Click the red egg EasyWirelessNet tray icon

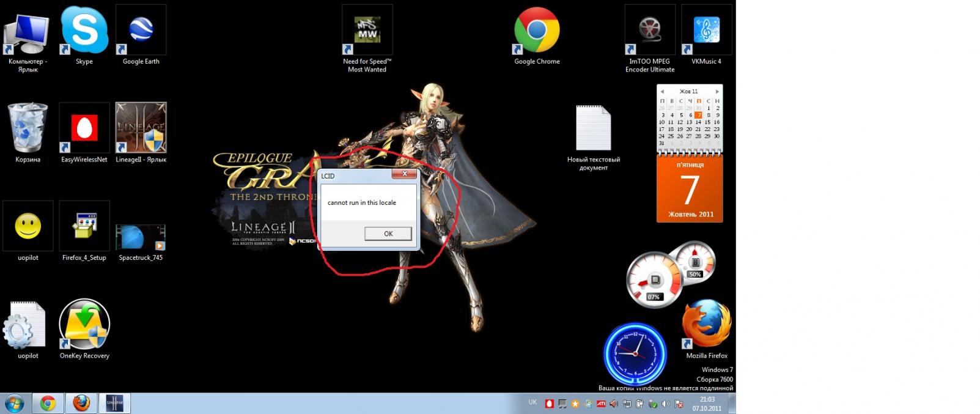(550, 404)
